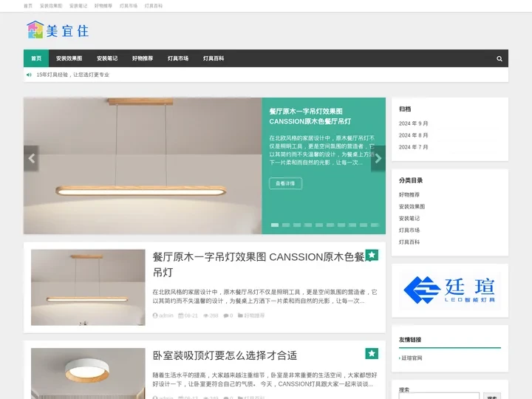Click 灯具百科 in the top gray link bar

154,6
